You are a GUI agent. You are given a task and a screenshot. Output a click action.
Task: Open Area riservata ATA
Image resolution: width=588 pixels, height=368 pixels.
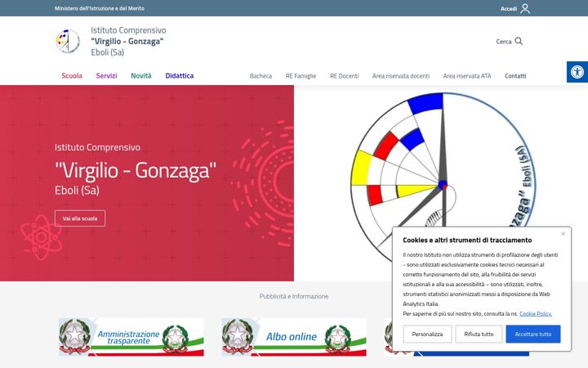(467, 76)
